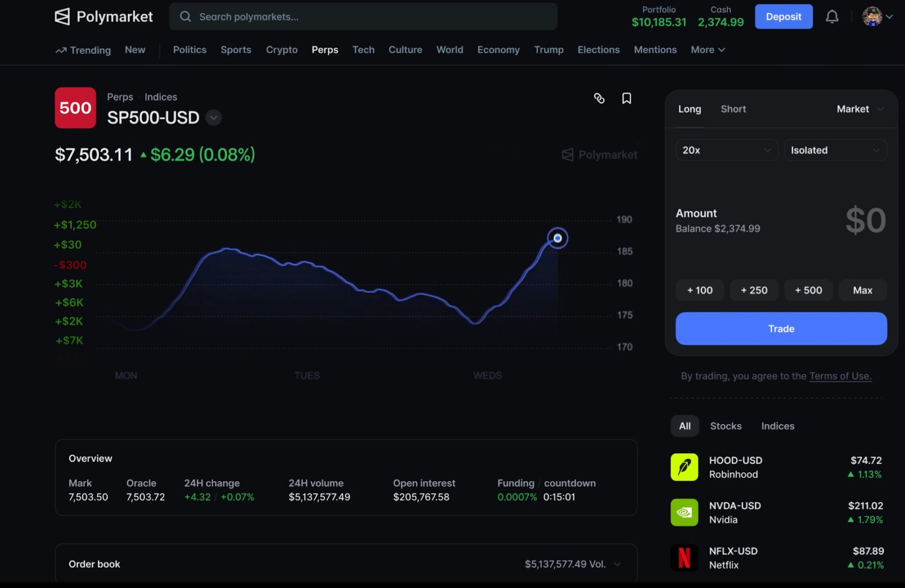Open the New markets page

coord(135,49)
